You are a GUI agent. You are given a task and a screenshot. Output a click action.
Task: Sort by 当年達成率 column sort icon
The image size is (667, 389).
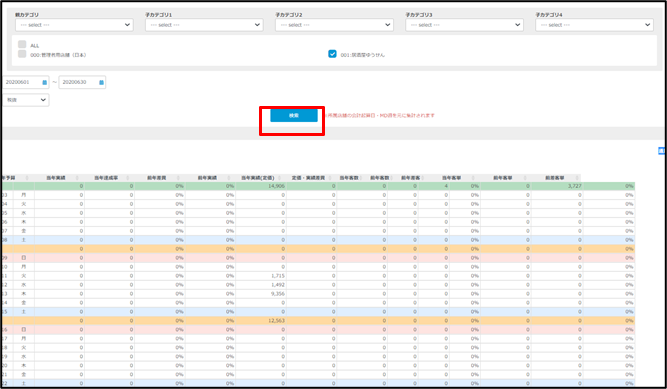point(128,178)
